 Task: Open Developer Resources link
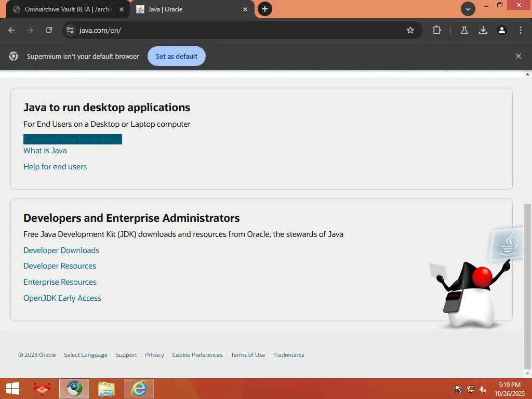tap(60, 266)
